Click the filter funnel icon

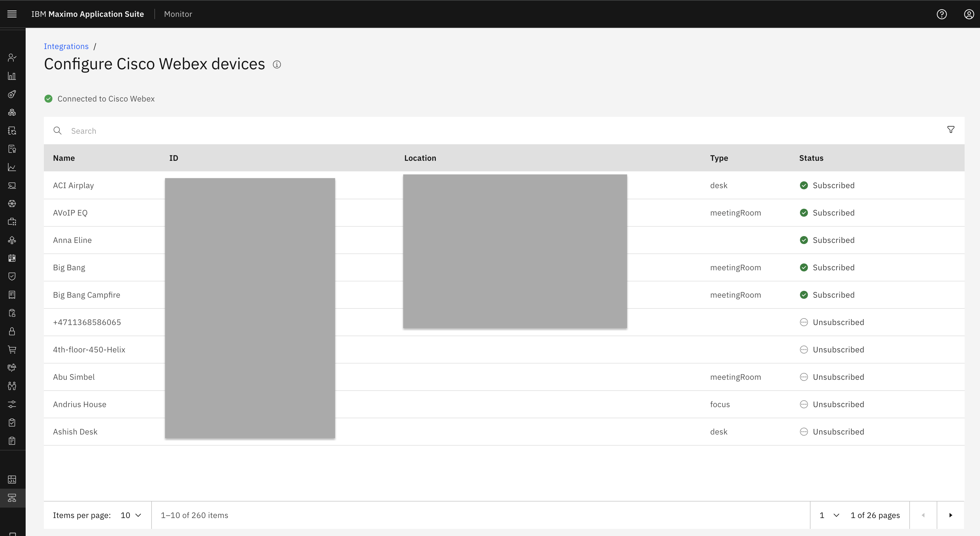(x=951, y=130)
